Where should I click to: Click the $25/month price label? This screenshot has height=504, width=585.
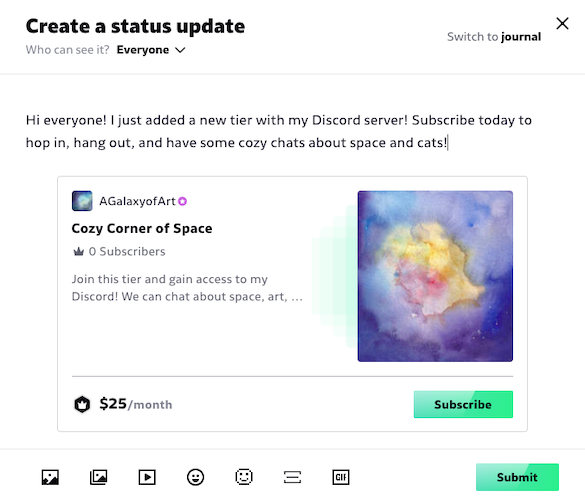[x=136, y=404]
